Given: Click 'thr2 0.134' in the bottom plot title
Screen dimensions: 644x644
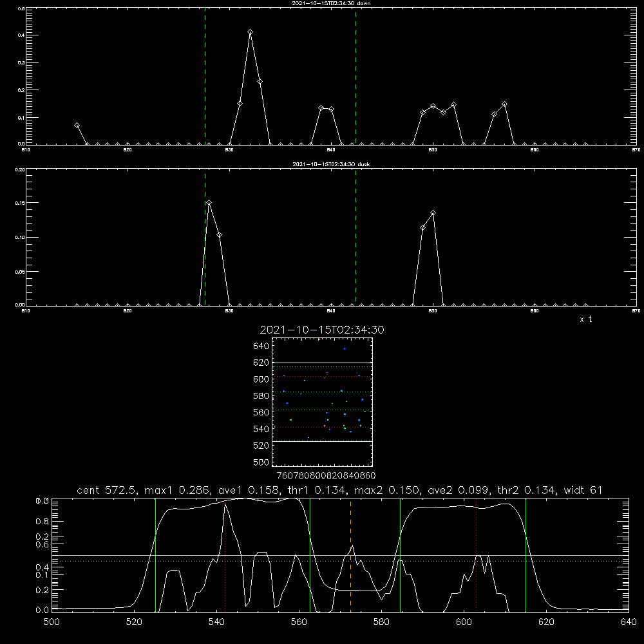Looking at the screenshot, I should pos(527,490).
